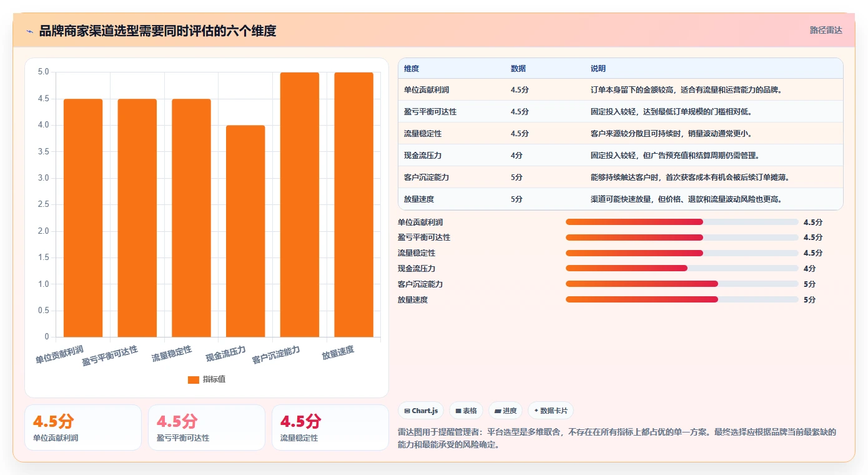Screen dimensions: 868x475
Task: Open the orange 4.5分 单位贡献利润 card
Action: (83, 427)
